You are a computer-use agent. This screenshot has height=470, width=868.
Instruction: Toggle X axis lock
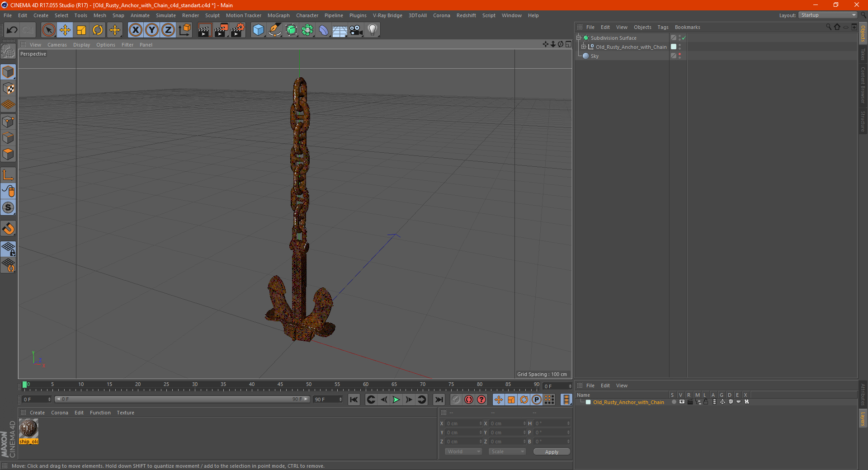[x=135, y=30]
